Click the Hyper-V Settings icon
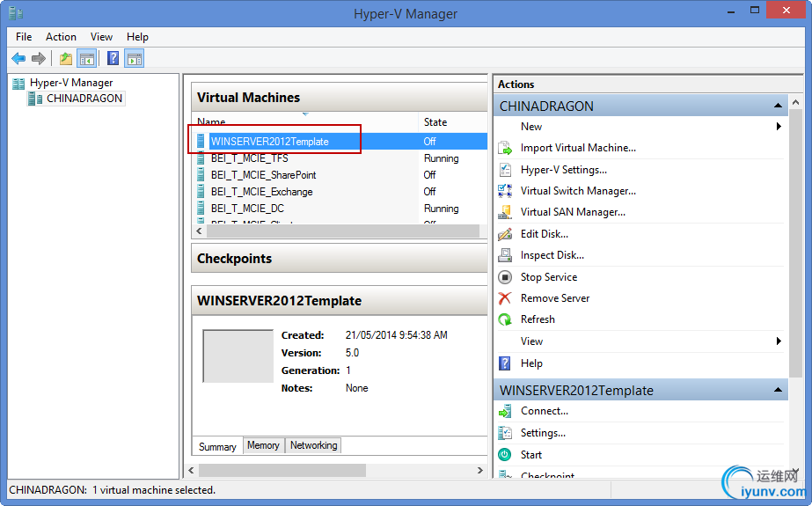The image size is (812, 506). (505, 170)
